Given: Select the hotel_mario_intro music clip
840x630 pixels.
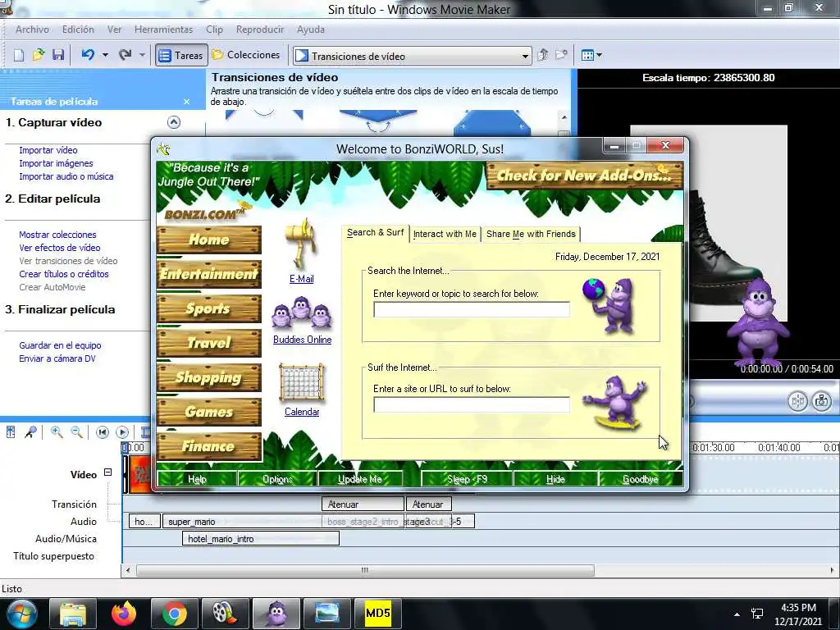Looking at the screenshot, I should [260, 539].
